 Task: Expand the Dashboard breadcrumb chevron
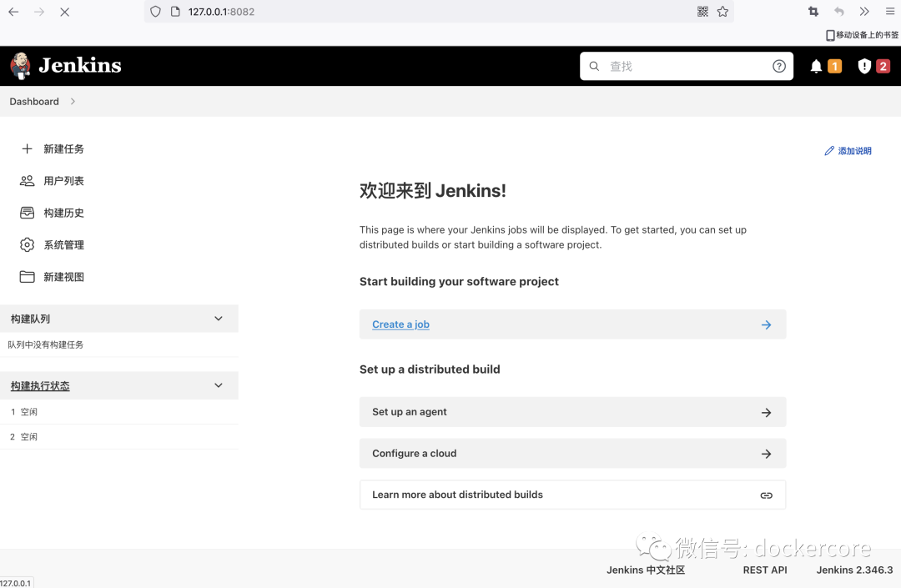point(73,101)
